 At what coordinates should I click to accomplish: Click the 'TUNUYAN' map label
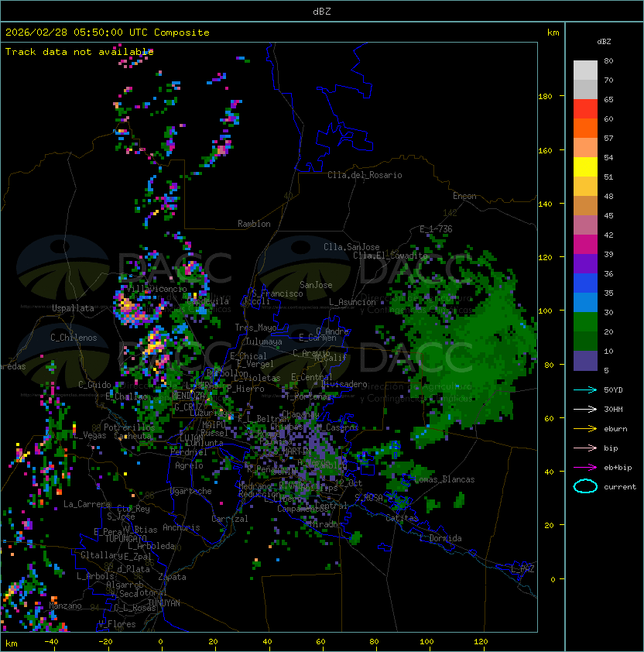pyautogui.click(x=164, y=603)
